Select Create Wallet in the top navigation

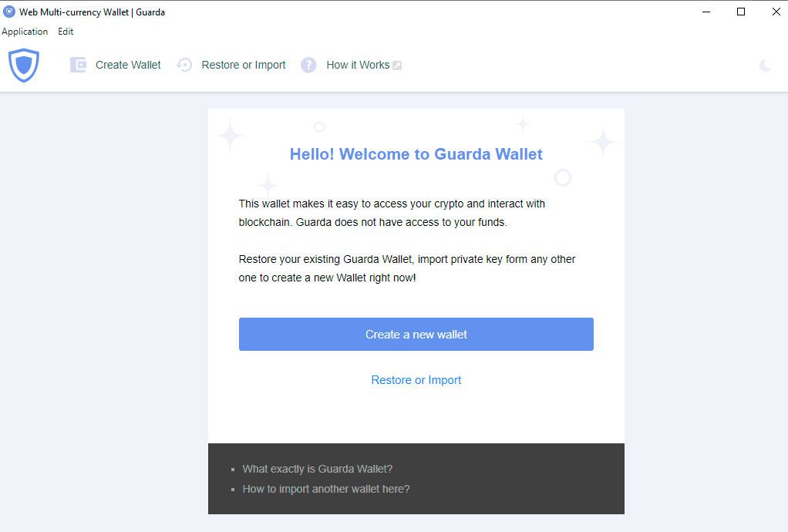tap(128, 65)
